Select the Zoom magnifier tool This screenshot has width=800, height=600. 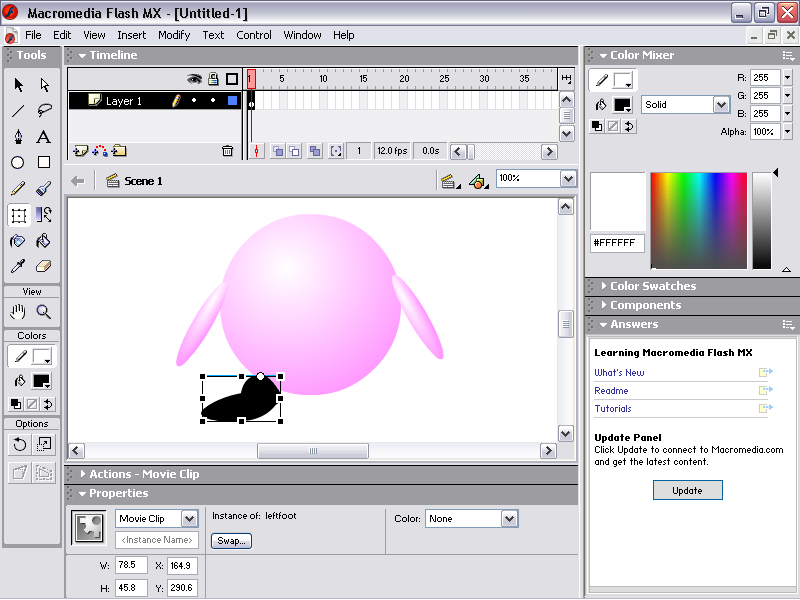point(44,312)
